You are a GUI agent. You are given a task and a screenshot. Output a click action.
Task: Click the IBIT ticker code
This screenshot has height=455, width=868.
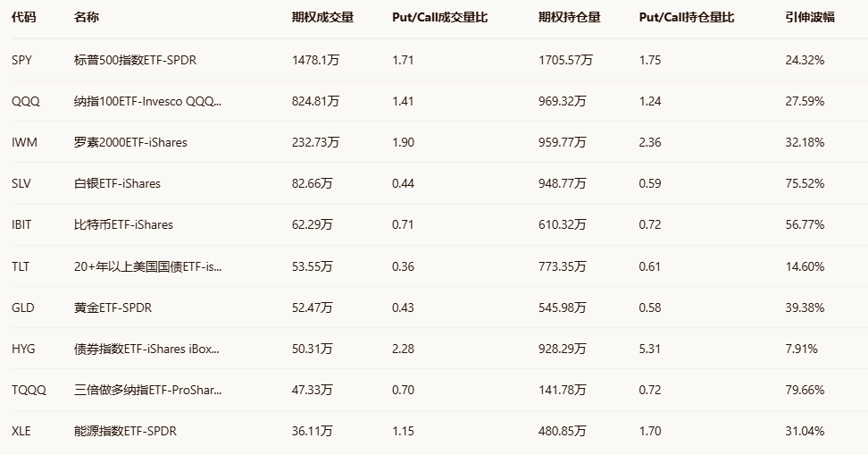coord(22,224)
